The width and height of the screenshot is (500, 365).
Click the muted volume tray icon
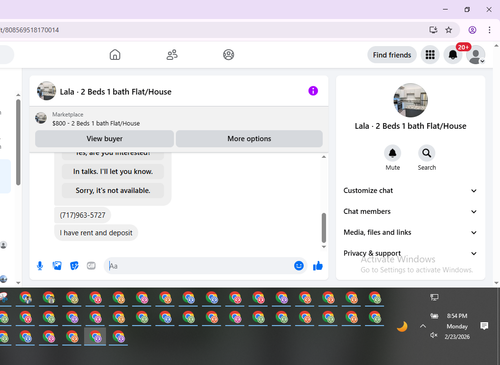click(434, 335)
